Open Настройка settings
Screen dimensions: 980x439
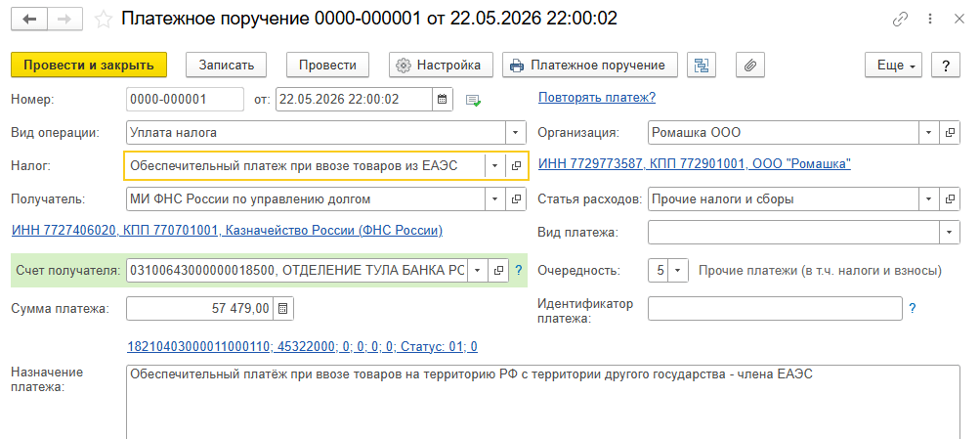pyautogui.click(x=442, y=66)
